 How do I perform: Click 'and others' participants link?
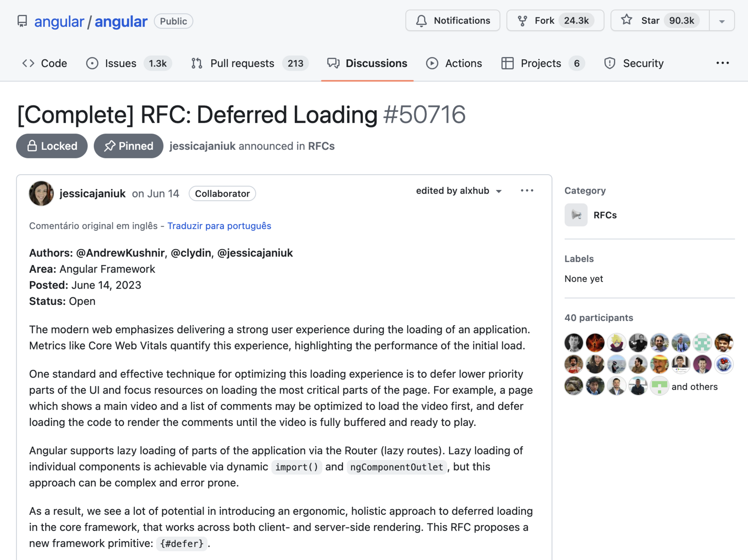695,387
